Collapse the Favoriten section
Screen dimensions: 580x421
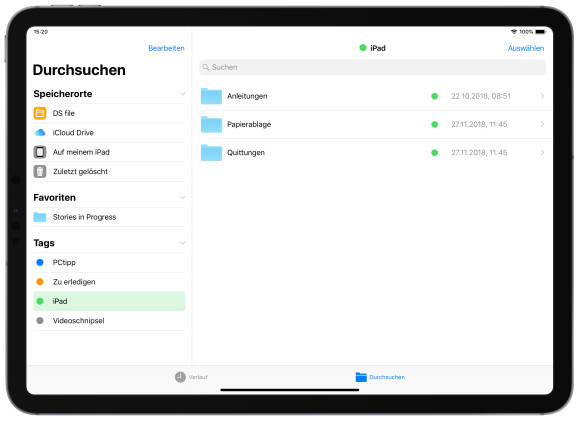pos(182,198)
